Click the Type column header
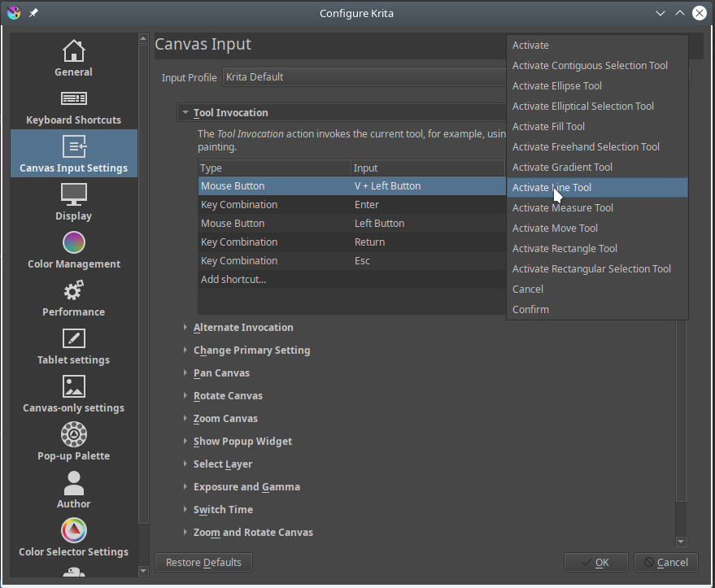The width and height of the screenshot is (715, 588). (x=274, y=168)
